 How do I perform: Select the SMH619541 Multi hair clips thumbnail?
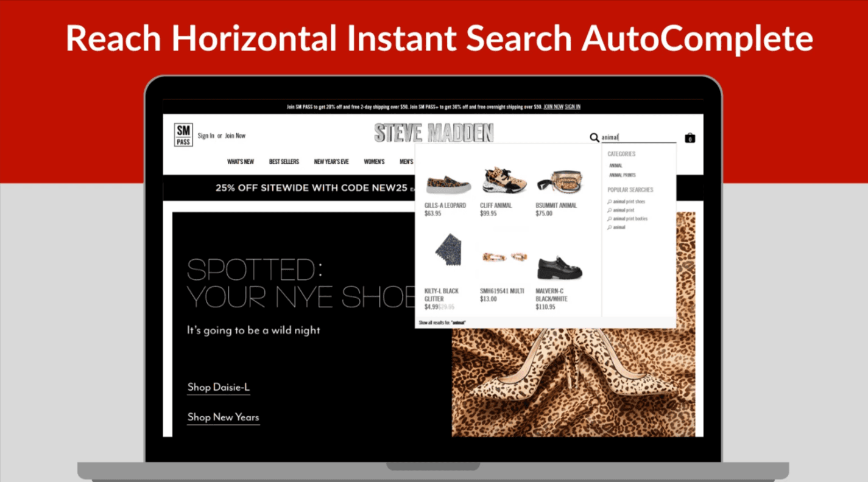(x=504, y=257)
